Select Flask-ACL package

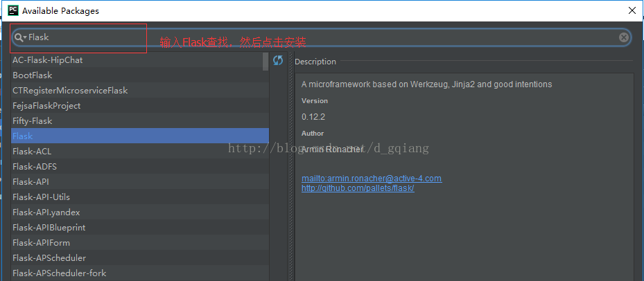(x=139, y=152)
